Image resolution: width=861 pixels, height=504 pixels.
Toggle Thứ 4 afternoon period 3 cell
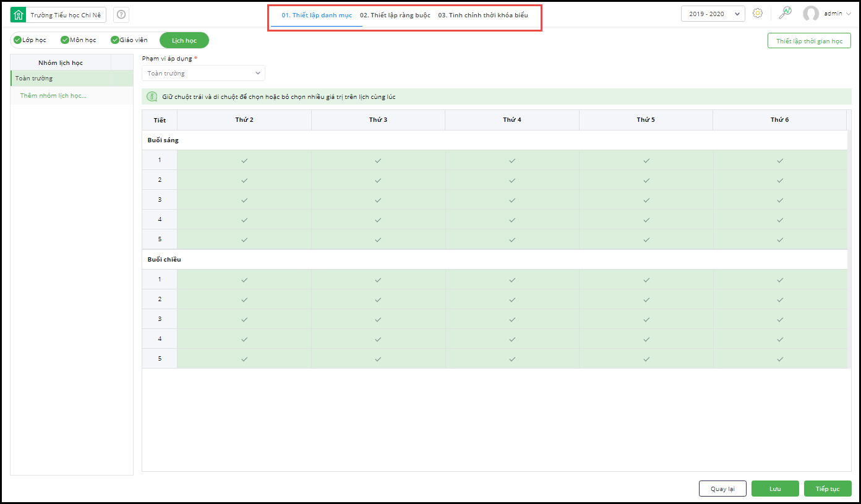click(512, 319)
